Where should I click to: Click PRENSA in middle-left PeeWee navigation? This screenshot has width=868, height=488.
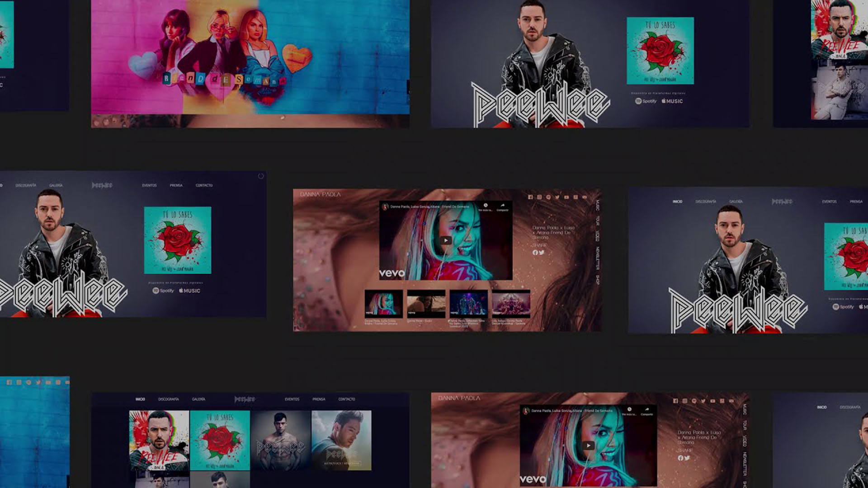coord(176,185)
